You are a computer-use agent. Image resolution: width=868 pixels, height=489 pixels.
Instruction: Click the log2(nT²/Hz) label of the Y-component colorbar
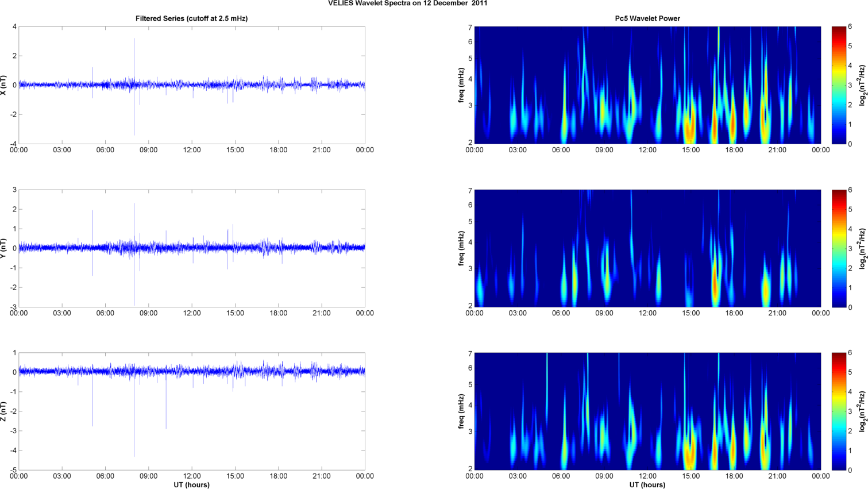pos(862,248)
